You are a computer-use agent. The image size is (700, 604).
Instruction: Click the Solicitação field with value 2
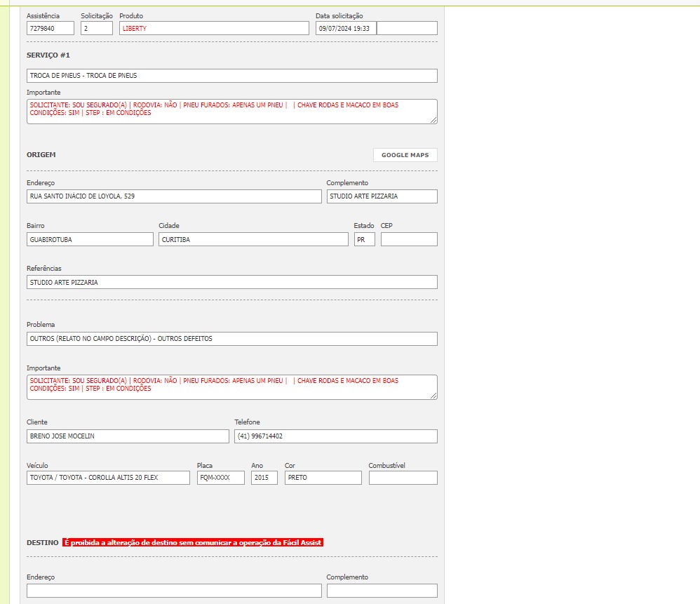[x=97, y=28]
